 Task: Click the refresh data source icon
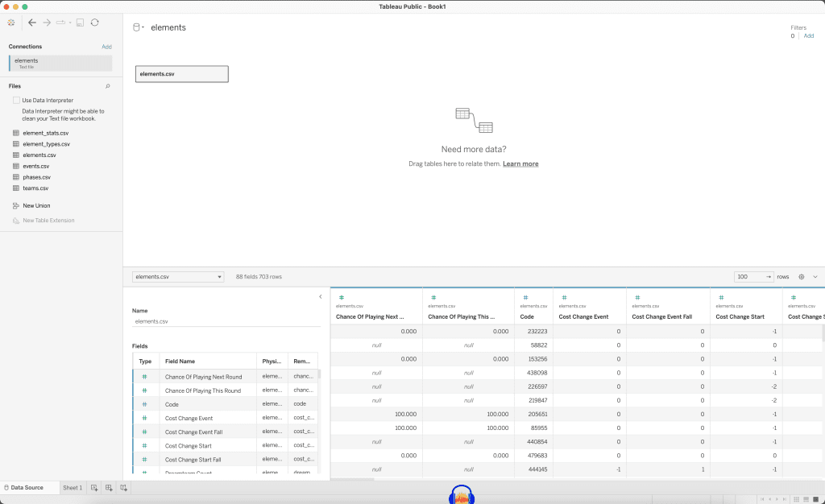[x=95, y=23]
